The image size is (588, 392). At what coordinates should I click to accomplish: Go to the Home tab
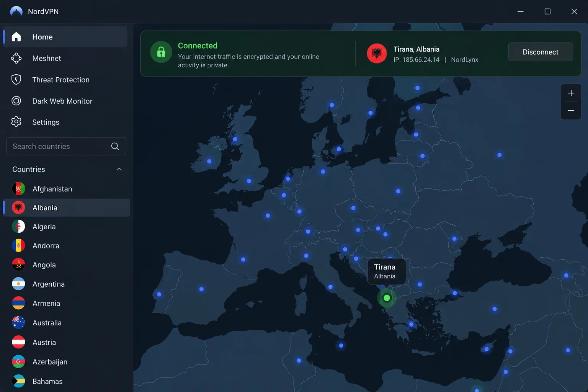(65, 37)
